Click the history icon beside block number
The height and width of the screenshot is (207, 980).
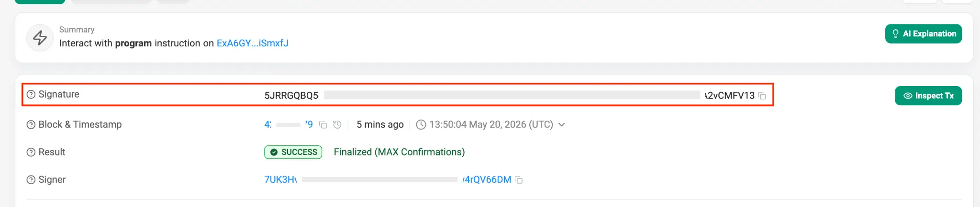(337, 125)
